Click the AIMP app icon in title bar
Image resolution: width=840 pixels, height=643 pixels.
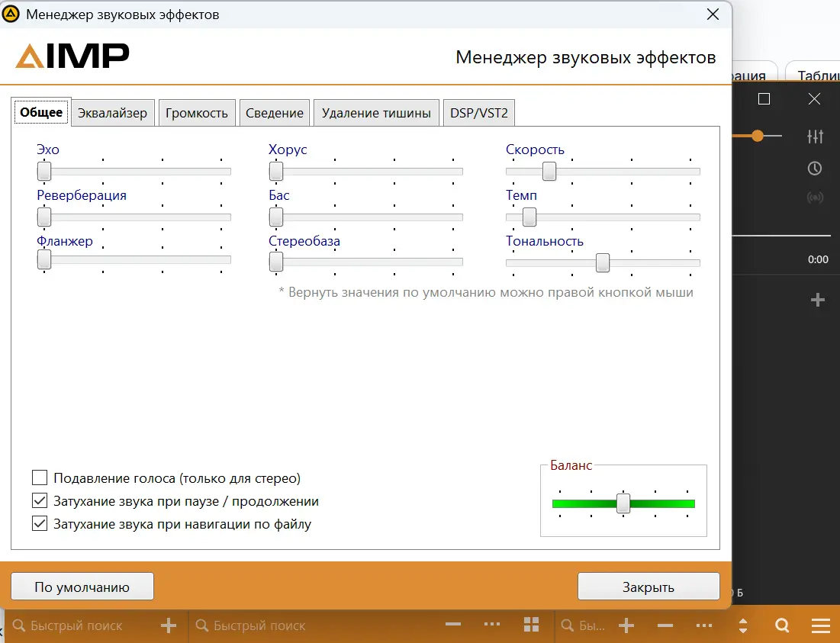pos(11,14)
